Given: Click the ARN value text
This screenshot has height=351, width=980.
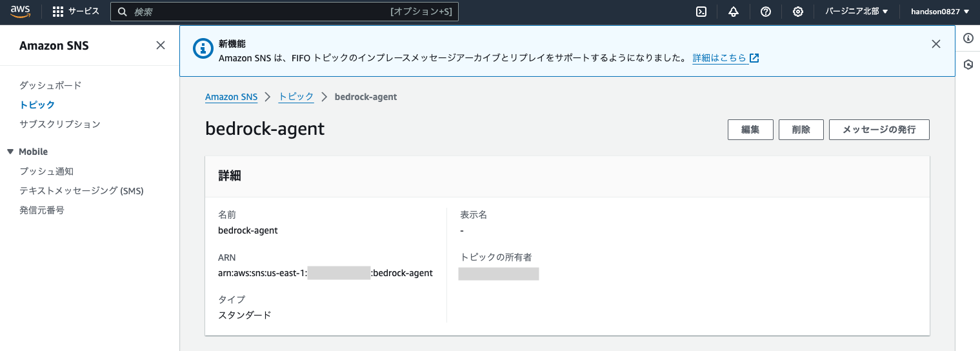Looking at the screenshot, I should [x=325, y=273].
